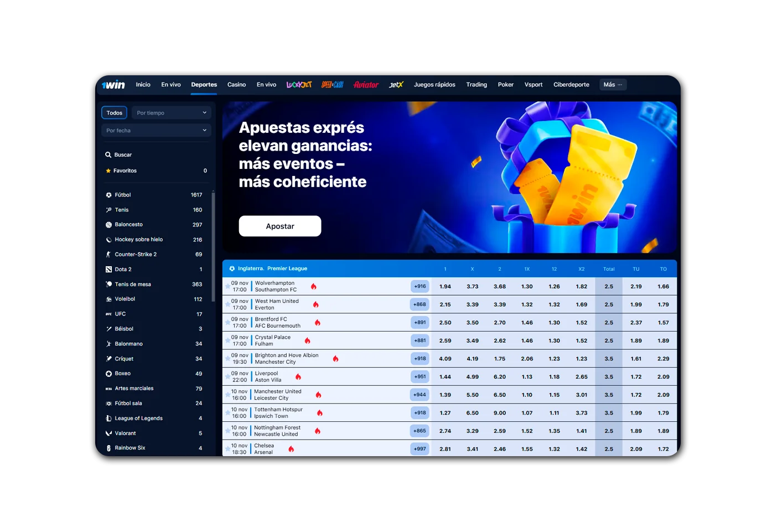Open the Lucky Jet game logo
The height and width of the screenshot is (532, 777).
coord(299,85)
